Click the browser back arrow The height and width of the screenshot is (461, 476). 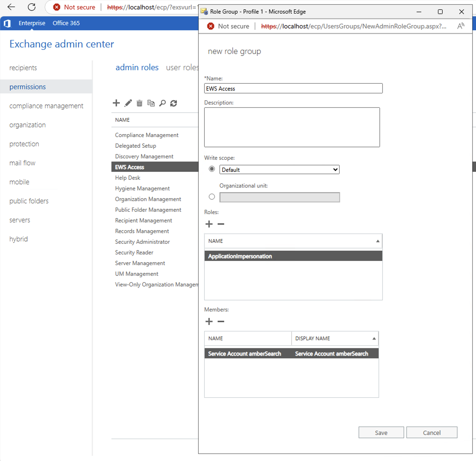tap(11, 7)
